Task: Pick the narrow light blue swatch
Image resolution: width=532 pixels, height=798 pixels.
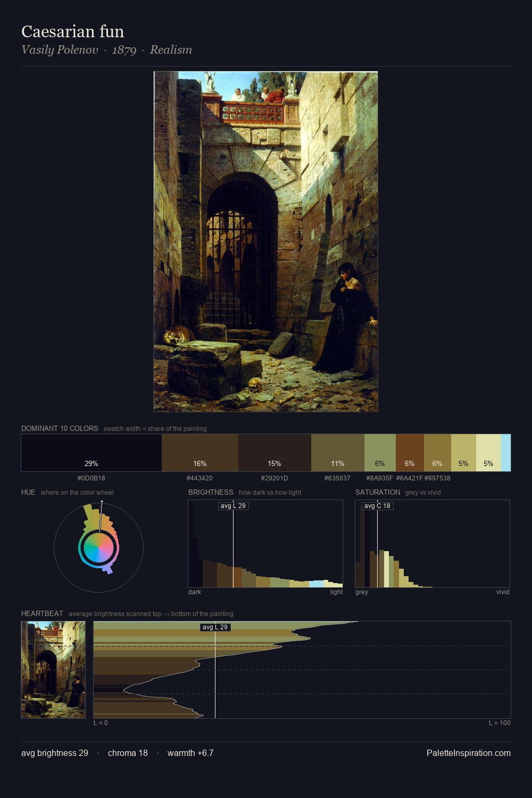Action: (x=506, y=453)
